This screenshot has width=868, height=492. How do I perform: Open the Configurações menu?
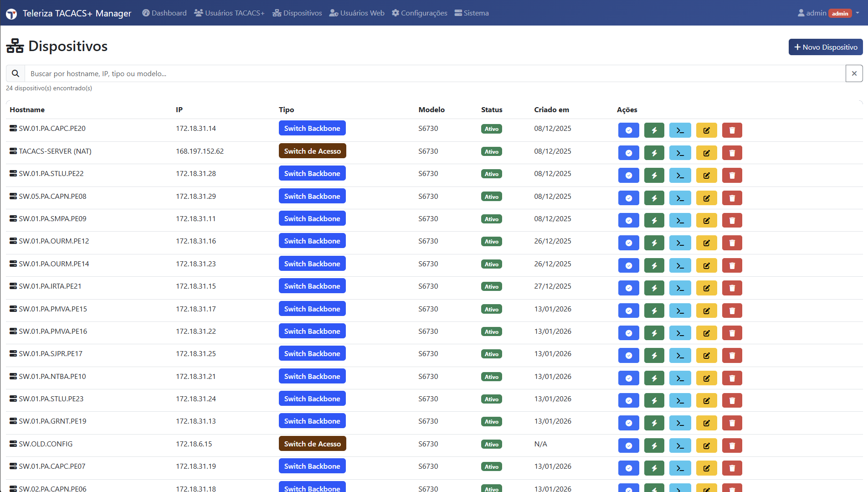coord(420,13)
